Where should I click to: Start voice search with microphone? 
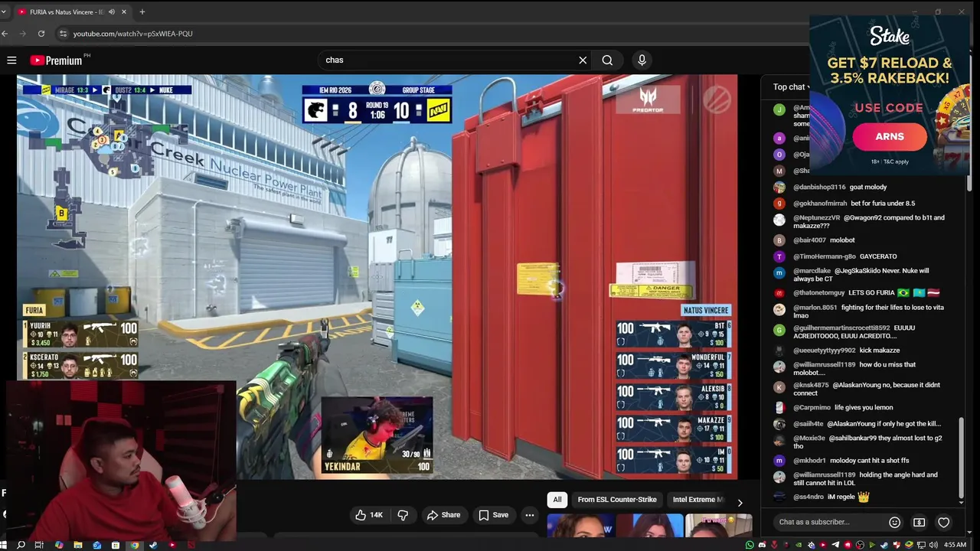642,60
